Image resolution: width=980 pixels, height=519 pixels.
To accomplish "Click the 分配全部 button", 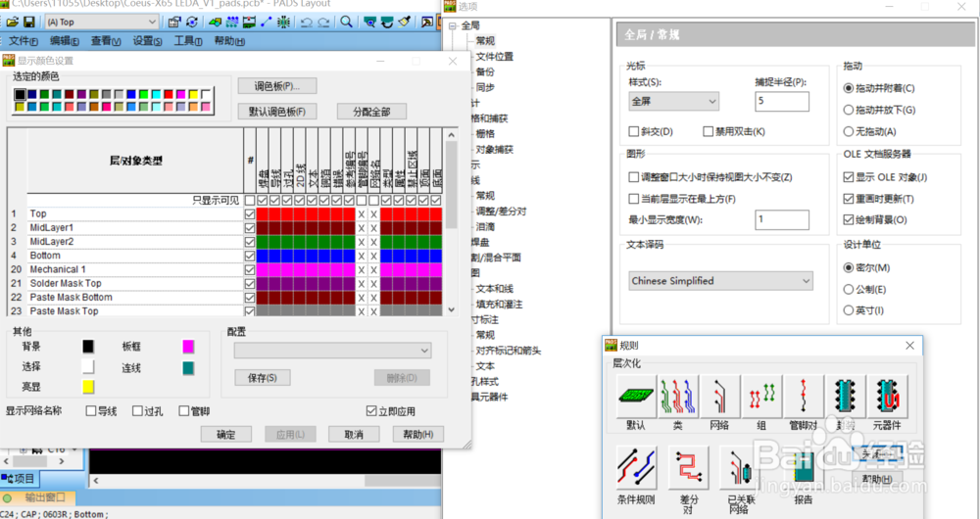I will (x=371, y=112).
